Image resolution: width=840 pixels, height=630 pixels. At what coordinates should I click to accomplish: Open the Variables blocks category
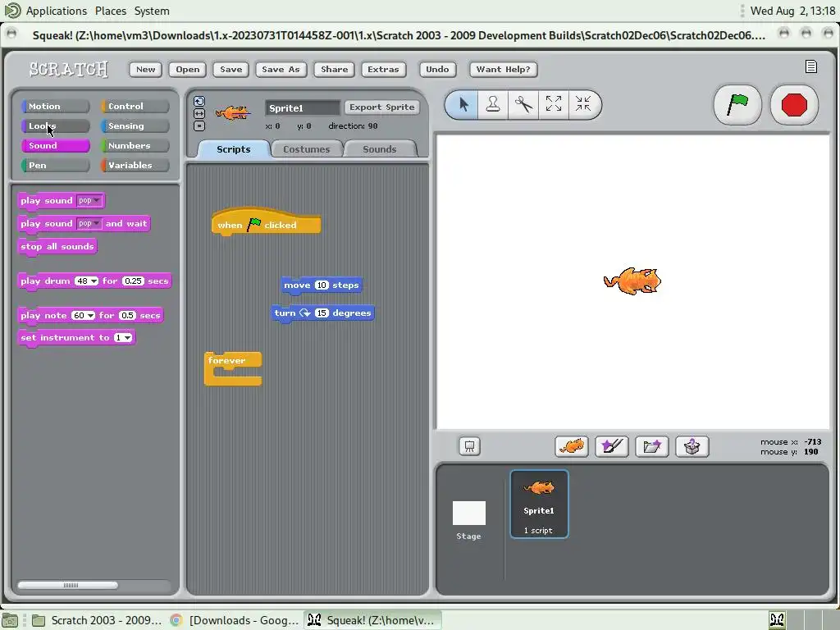tap(135, 165)
